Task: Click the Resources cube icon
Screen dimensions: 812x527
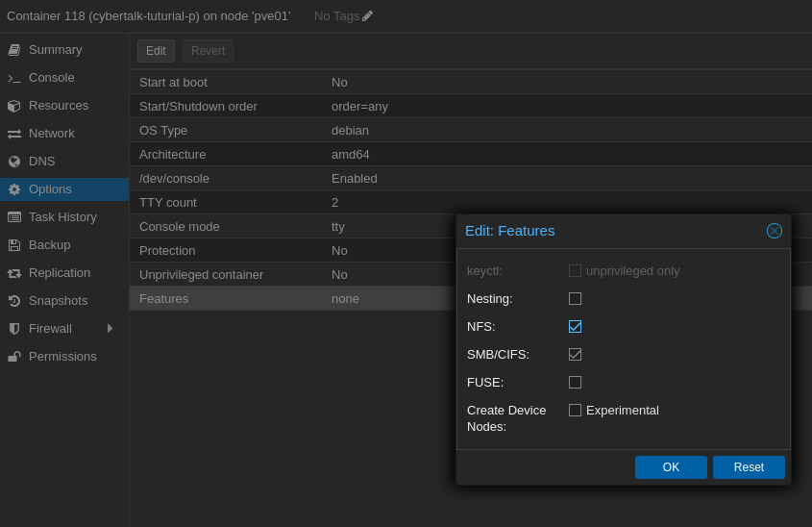Action: [14, 106]
